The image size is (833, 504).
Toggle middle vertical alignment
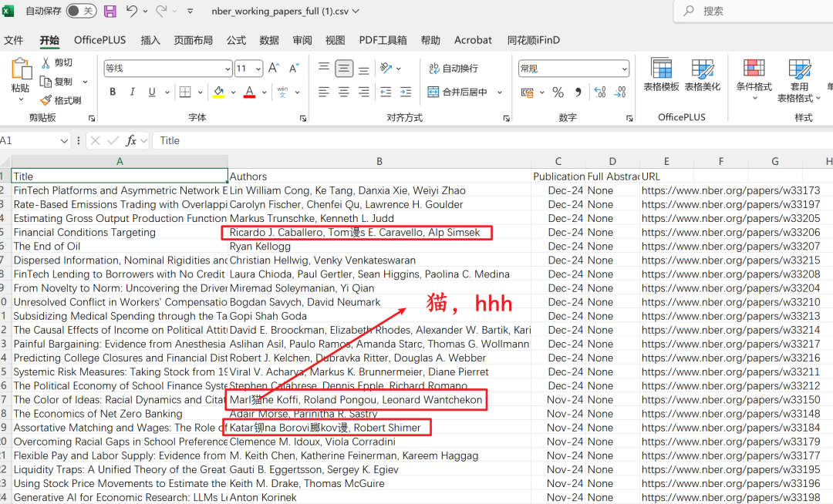(x=344, y=69)
